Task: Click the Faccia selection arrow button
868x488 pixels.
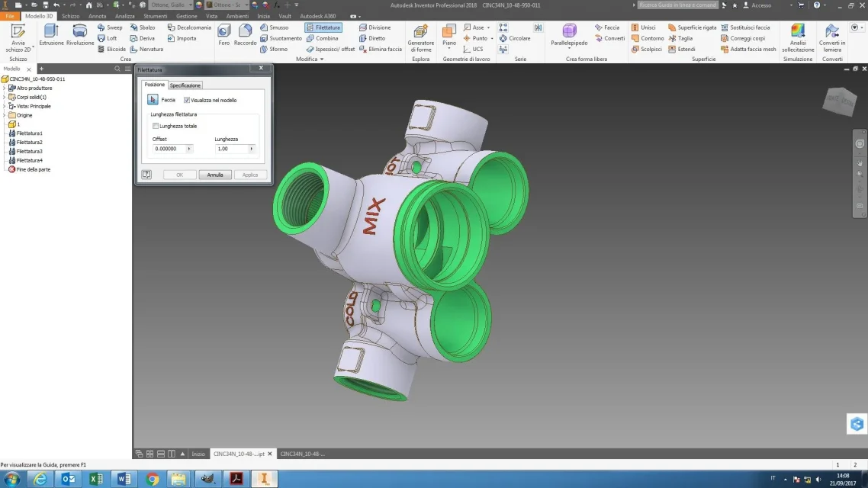Action: (x=153, y=100)
